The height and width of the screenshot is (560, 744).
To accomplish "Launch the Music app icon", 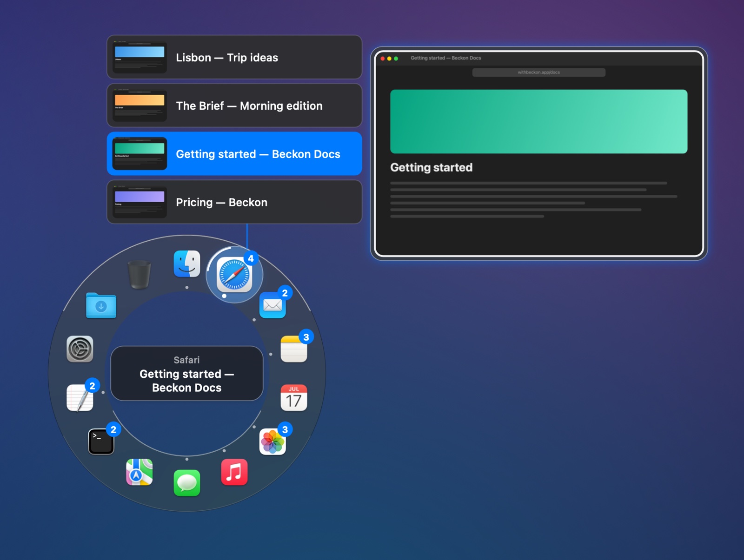I will click(x=234, y=472).
